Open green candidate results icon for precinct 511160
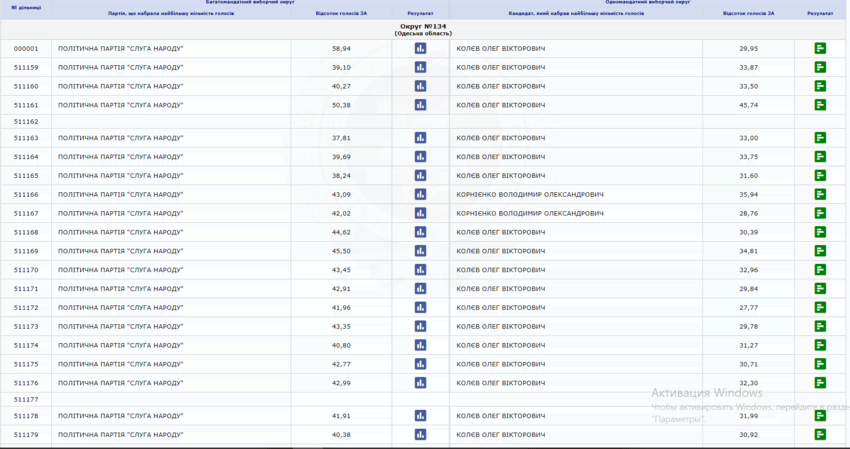 point(820,86)
